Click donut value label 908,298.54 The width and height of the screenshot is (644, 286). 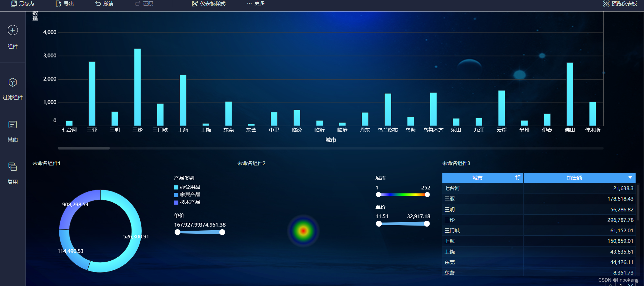pos(75,205)
